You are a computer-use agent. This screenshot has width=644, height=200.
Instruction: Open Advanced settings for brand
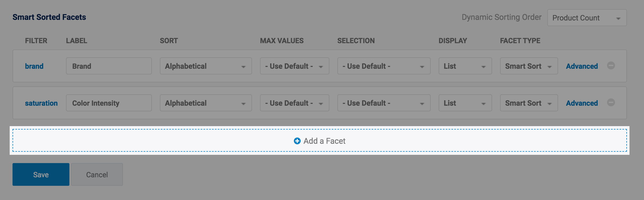click(x=582, y=66)
